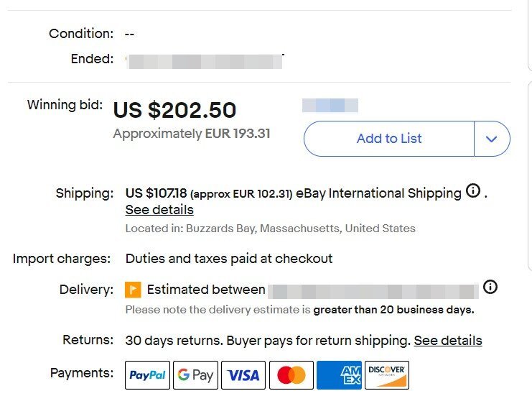Click the orange delivery flag icon
Screen dimensions: 532x414
click(x=133, y=290)
